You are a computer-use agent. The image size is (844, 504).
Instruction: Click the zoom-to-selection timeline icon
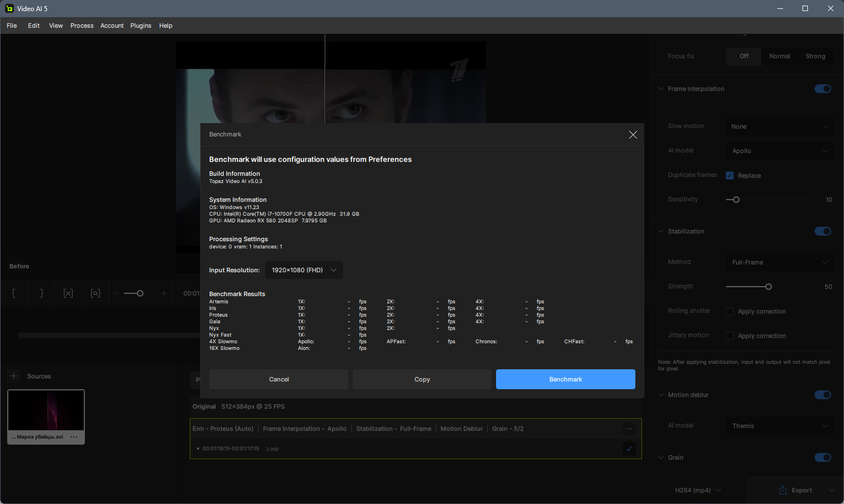[95, 293]
